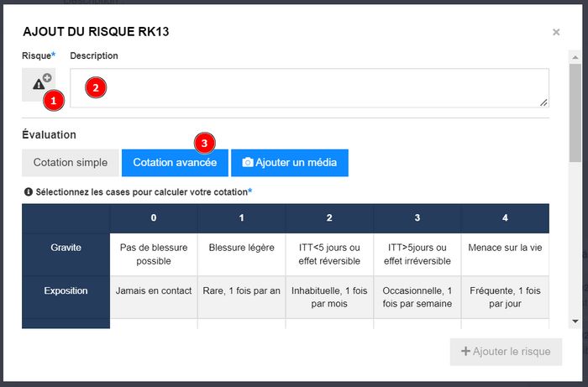Select Gravite cell 'Pas de blessure possible'
588x387 pixels.
pos(154,254)
